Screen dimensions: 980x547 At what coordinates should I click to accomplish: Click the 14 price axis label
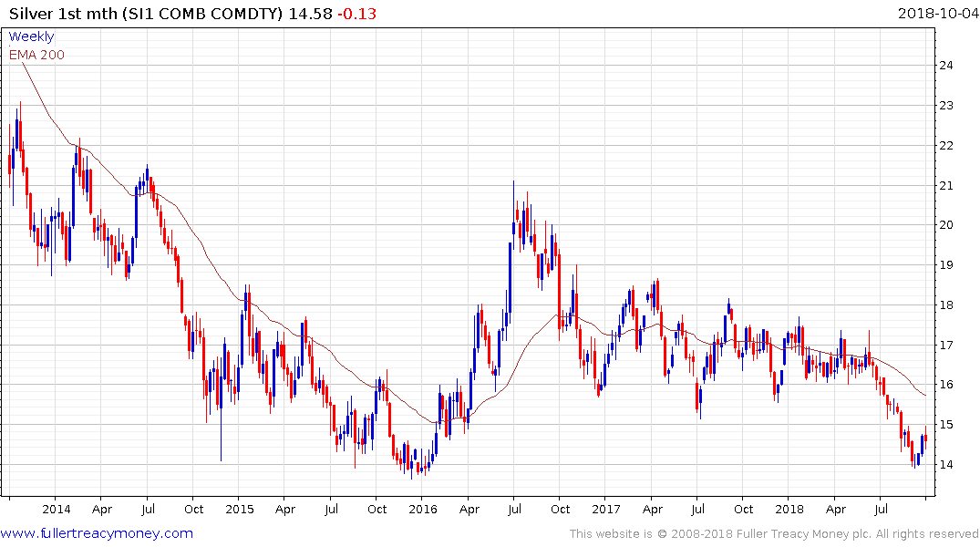tap(946, 464)
